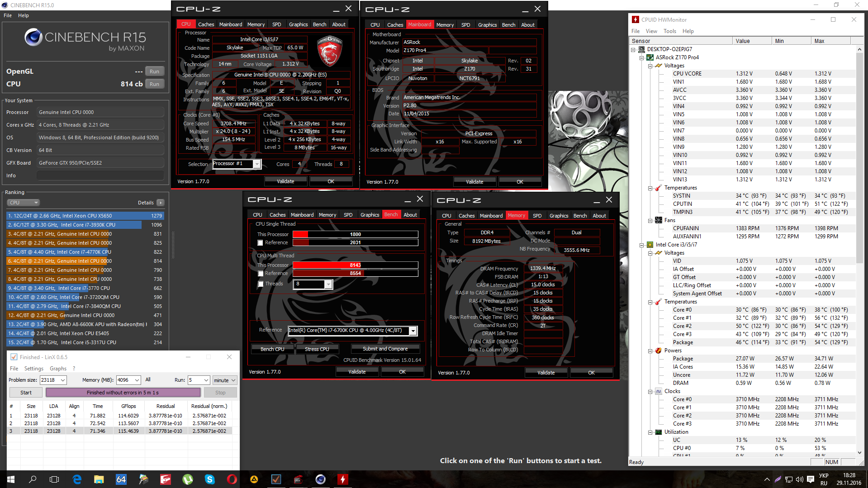Run the Cinebench OpenGL test
Screen dimensions: 868x488
[155, 71]
